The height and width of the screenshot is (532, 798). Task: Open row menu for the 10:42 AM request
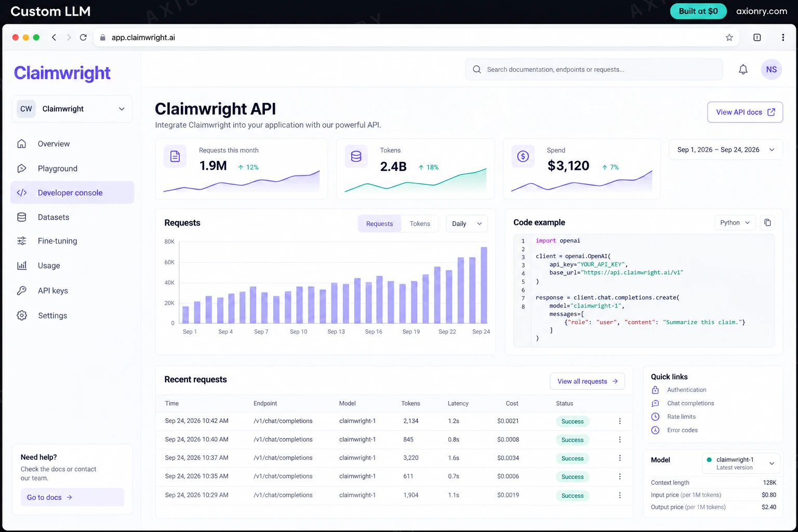pos(620,421)
